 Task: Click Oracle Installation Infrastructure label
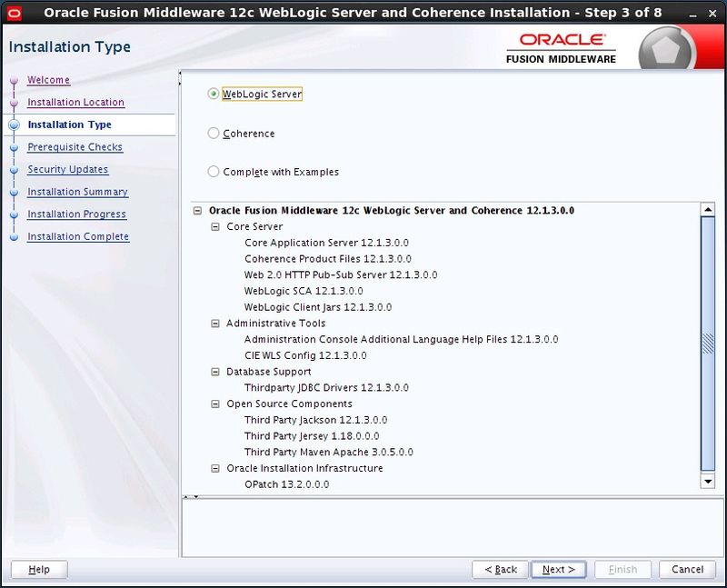(304, 468)
